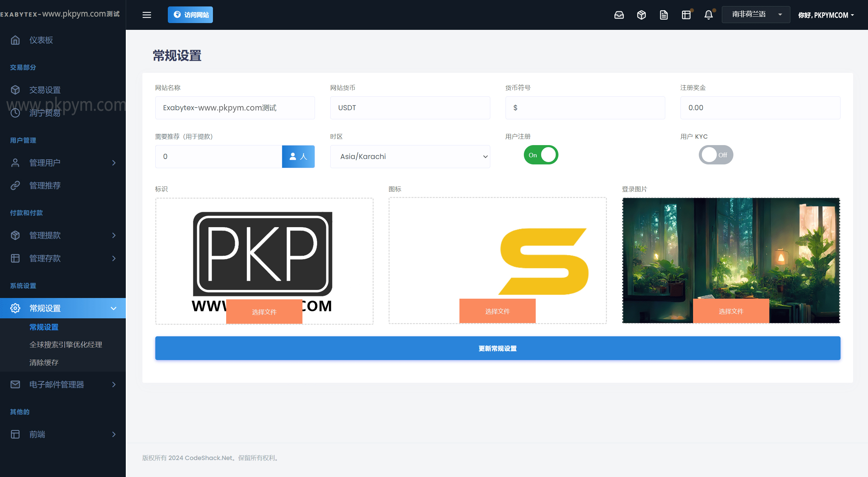Expand the 管理存款 chevron
This screenshot has width=868, height=477.
[x=114, y=258]
